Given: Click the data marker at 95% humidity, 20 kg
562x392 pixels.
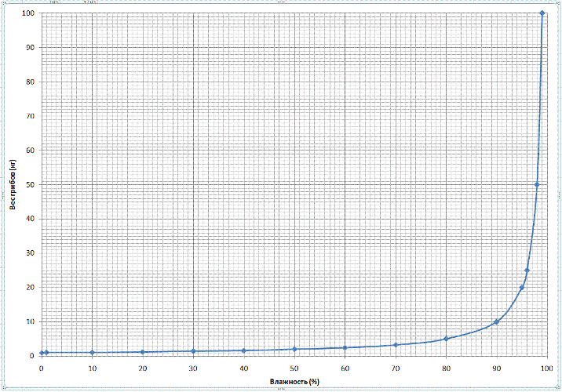Looking at the screenshot, I should [x=522, y=288].
